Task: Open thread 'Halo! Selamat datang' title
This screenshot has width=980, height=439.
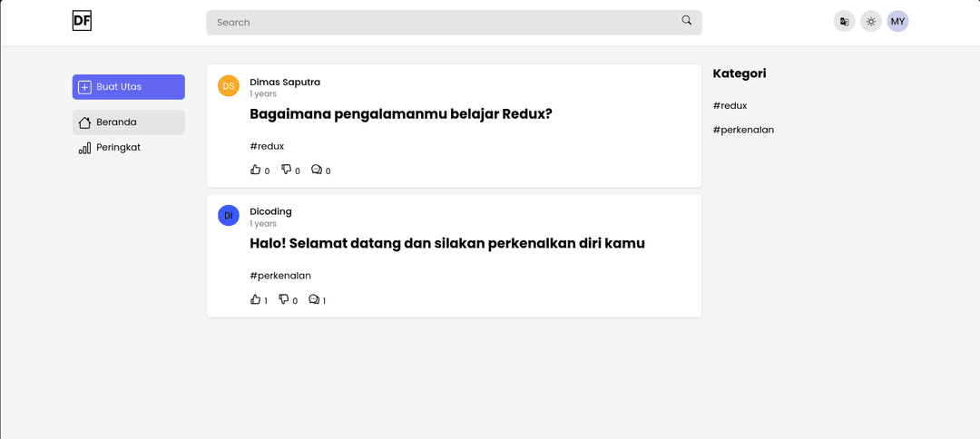Action: pos(446,244)
